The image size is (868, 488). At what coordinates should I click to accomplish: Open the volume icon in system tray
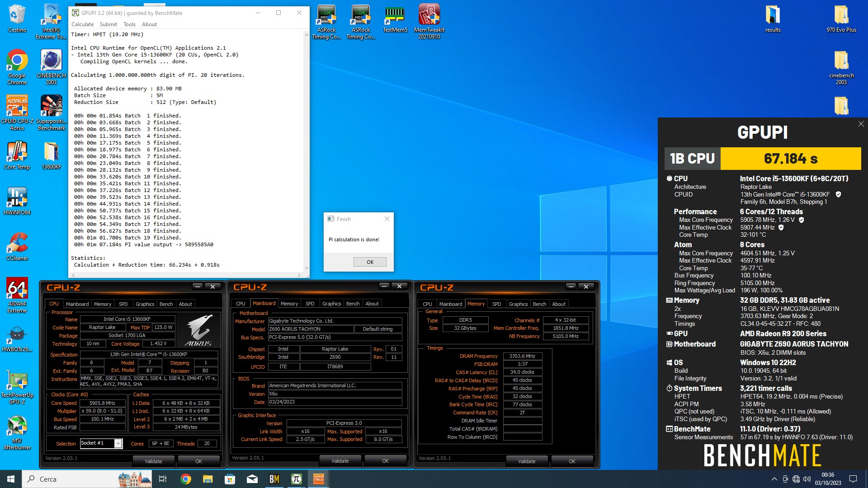click(x=807, y=479)
